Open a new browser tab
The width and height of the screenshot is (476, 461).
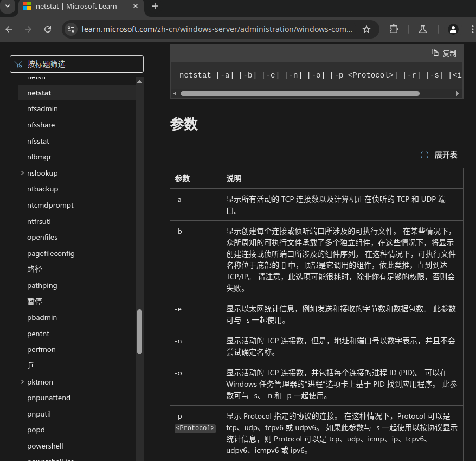point(155,7)
